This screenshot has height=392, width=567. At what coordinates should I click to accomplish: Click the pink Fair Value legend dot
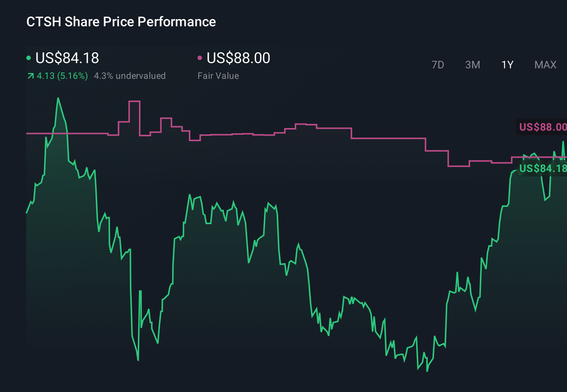[x=200, y=58]
